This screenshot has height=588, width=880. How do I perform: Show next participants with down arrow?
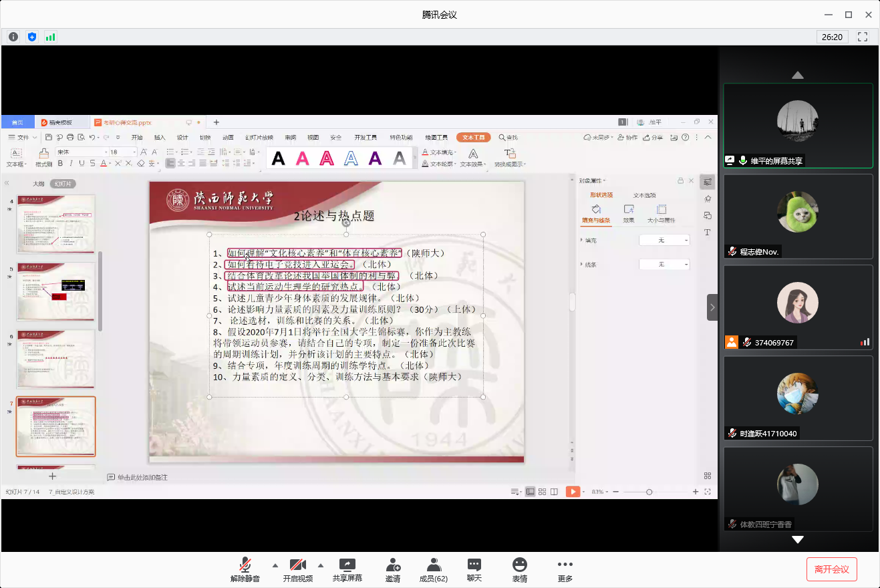(x=798, y=539)
